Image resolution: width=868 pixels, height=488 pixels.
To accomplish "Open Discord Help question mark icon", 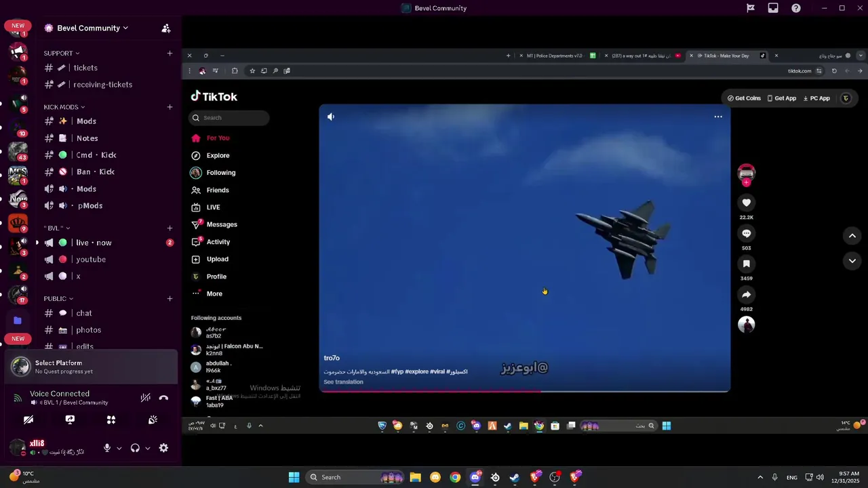I will pyautogui.click(x=796, y=8).
